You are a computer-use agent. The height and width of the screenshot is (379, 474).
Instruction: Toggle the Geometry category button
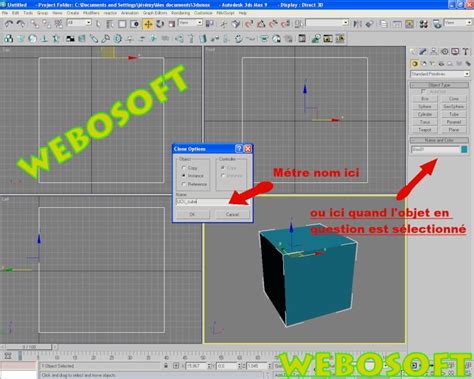pyautogui.click(x=414, y=63)
